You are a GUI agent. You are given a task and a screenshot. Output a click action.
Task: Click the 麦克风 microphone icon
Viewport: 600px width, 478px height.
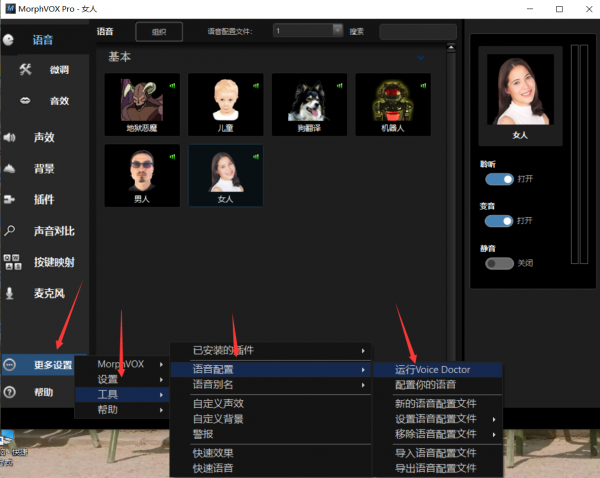tap(10, 293)
